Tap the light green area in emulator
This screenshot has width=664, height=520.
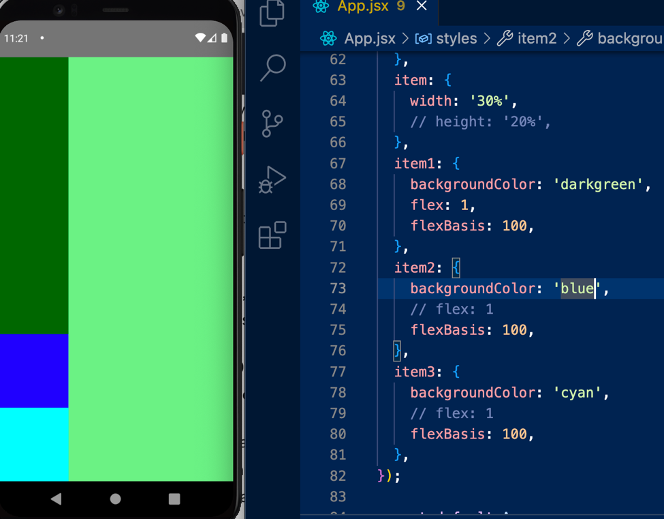(x=151, y=269)
